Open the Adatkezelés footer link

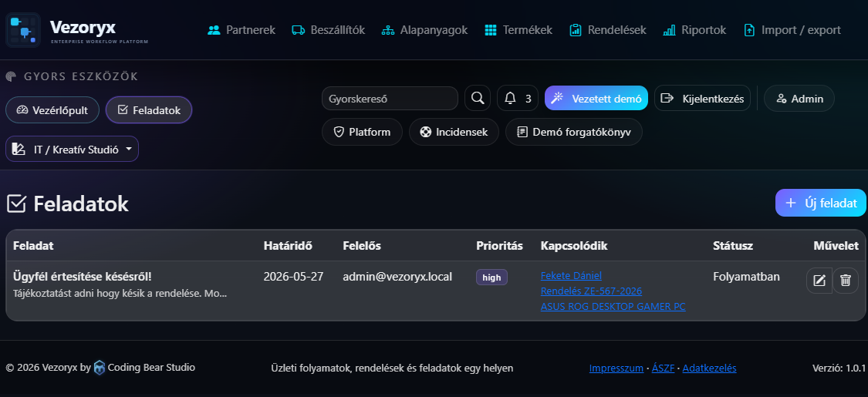709,368
